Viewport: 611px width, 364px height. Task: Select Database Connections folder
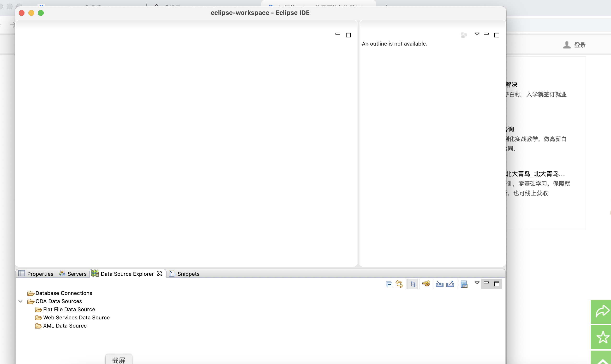point(60,293)
